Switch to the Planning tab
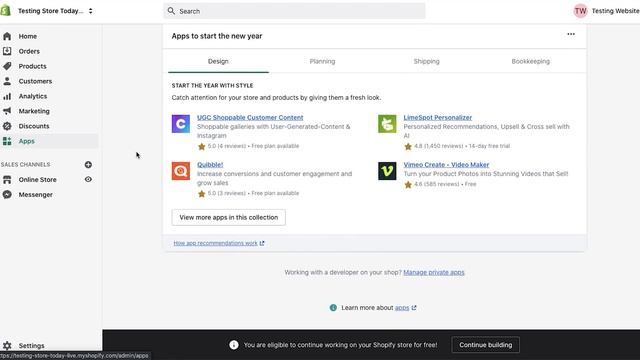 (322, 61)
